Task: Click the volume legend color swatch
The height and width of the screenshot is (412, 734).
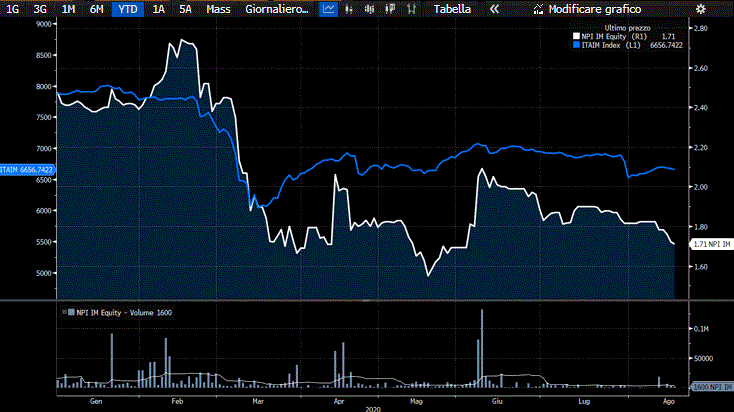Action: click(71, 312)
